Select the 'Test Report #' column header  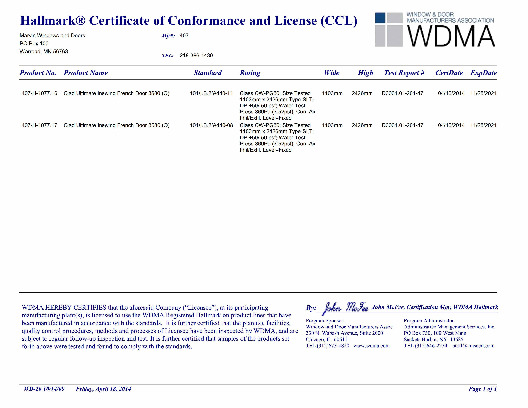point(404,73)
